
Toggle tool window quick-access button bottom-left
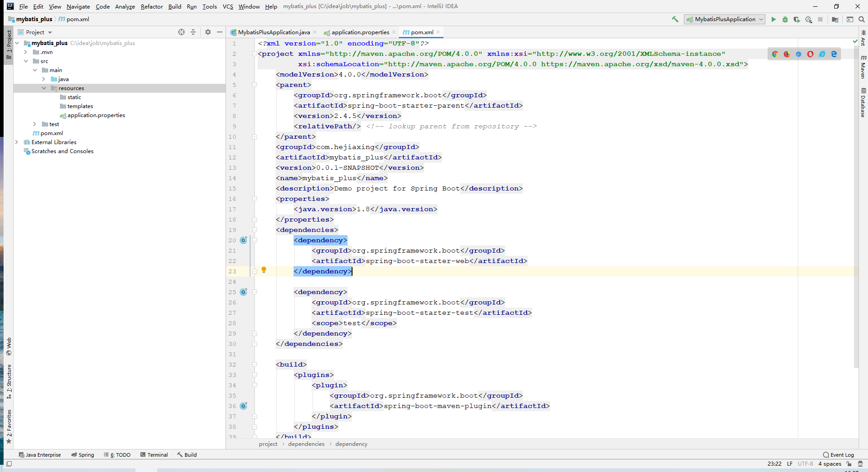[9, 464]
